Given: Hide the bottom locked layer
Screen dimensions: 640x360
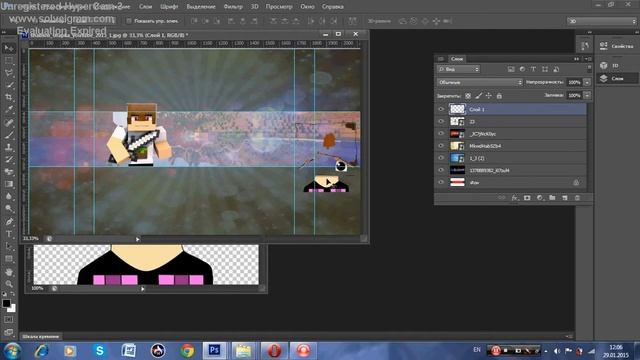Looking at the screenshot, I should [441, 182].
